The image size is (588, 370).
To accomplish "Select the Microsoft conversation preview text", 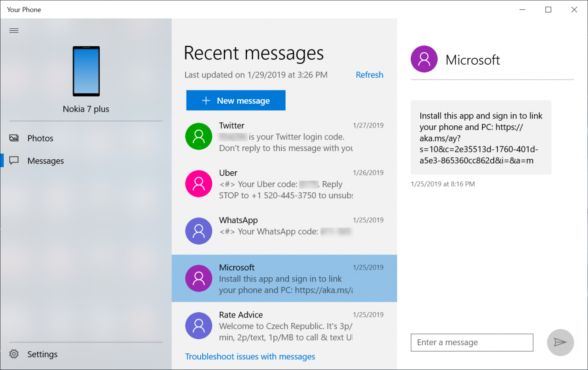I will [285, 285].
